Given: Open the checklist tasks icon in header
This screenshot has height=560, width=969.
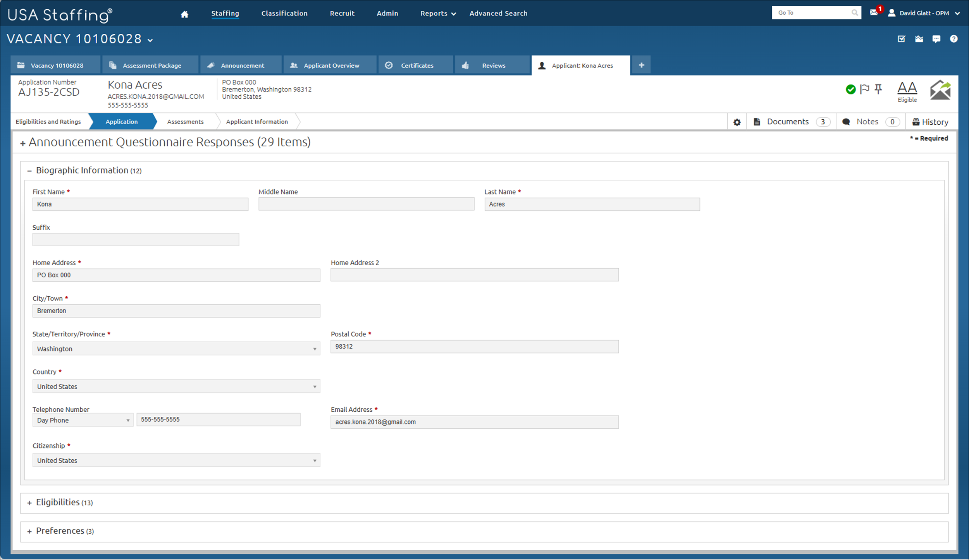Looking at the screenshot, I should [x=902, y=39].
